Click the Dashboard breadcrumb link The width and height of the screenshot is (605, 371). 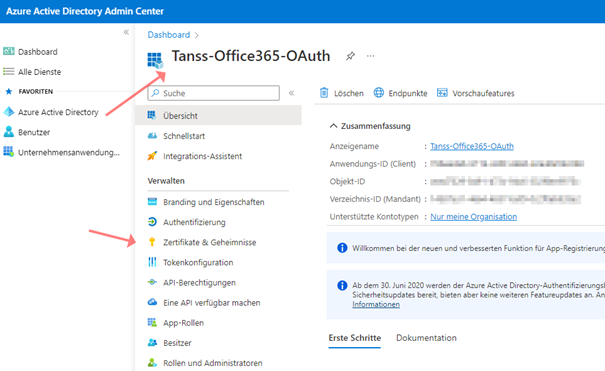(x=169, y=35)
